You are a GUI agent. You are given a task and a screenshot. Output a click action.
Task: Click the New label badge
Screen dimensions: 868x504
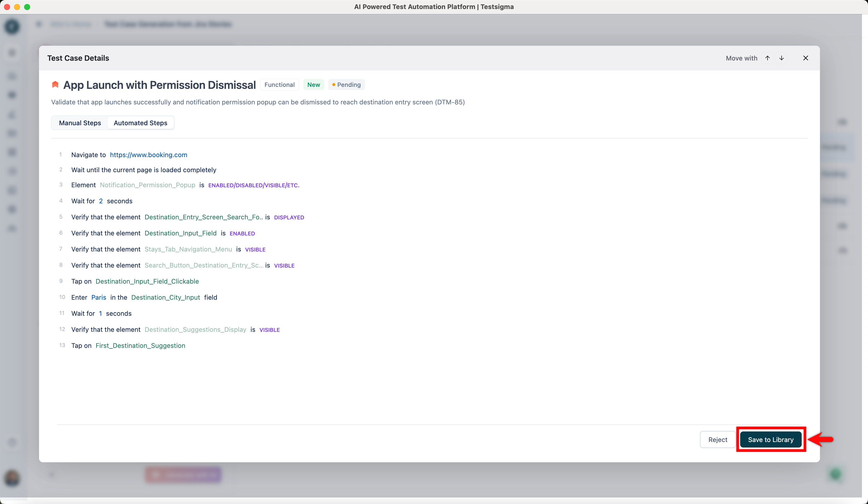313,85
